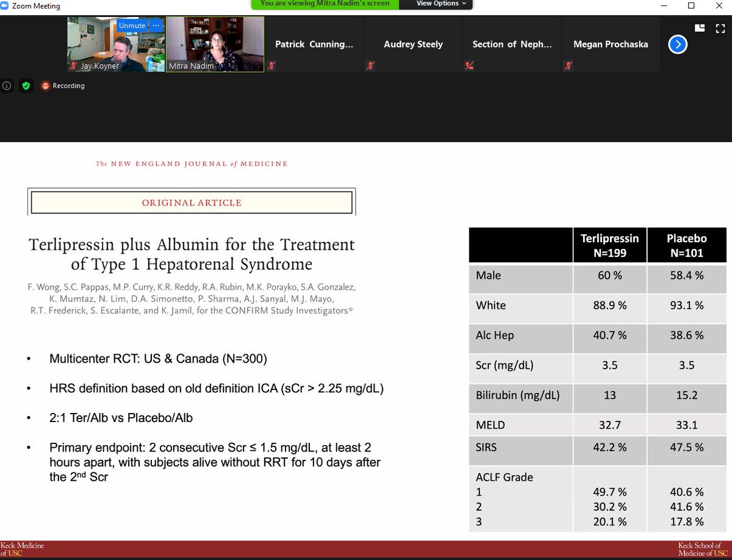Unmute Jay Koyner's microphone
This screenshot has height=560, width=732.
pyautogui.click(x=132, y=26)
